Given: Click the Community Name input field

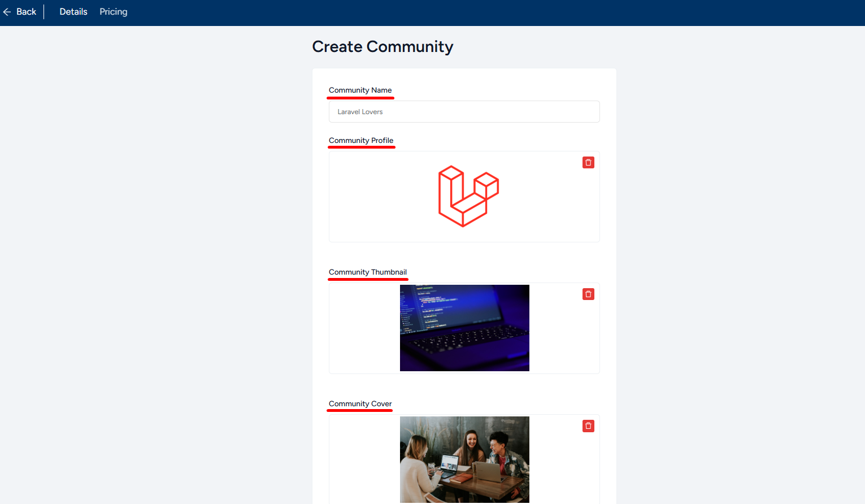Looking at the screenshot, I should pos(464,112).
